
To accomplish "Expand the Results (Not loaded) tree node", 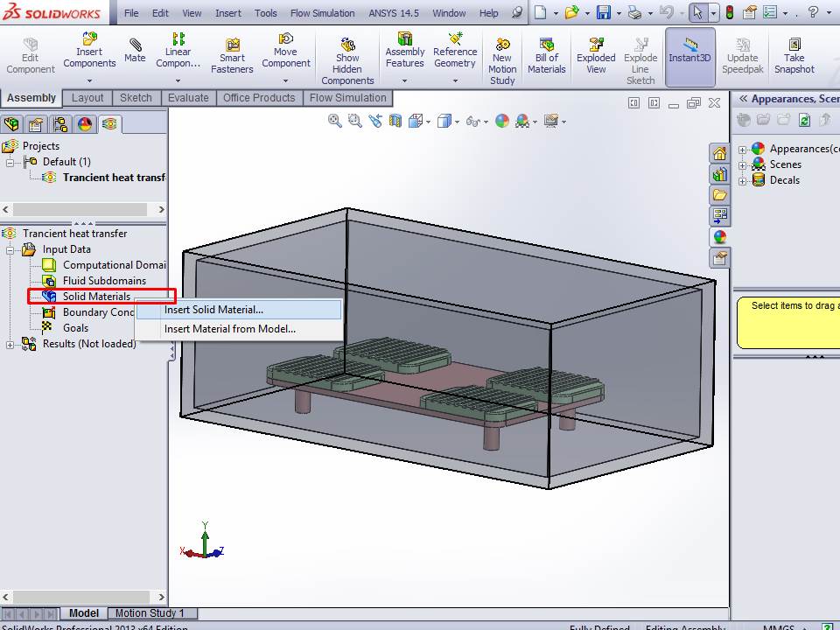I will click(x=10, y=345).
